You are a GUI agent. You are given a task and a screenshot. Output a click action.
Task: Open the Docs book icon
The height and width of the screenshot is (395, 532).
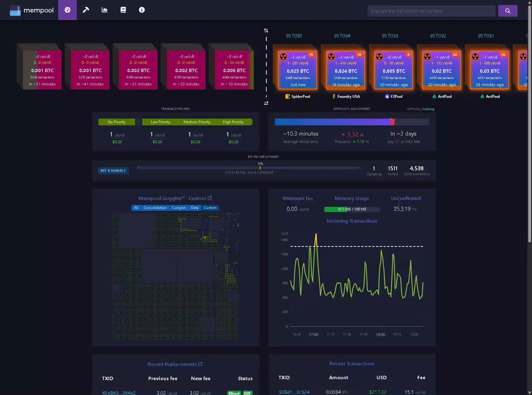(x=123, y=10)
